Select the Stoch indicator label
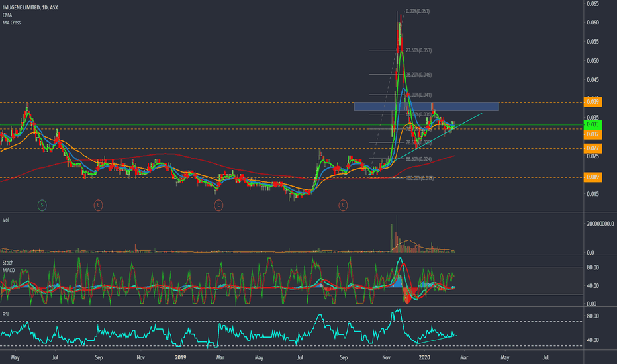 click(x=8, y=263)
